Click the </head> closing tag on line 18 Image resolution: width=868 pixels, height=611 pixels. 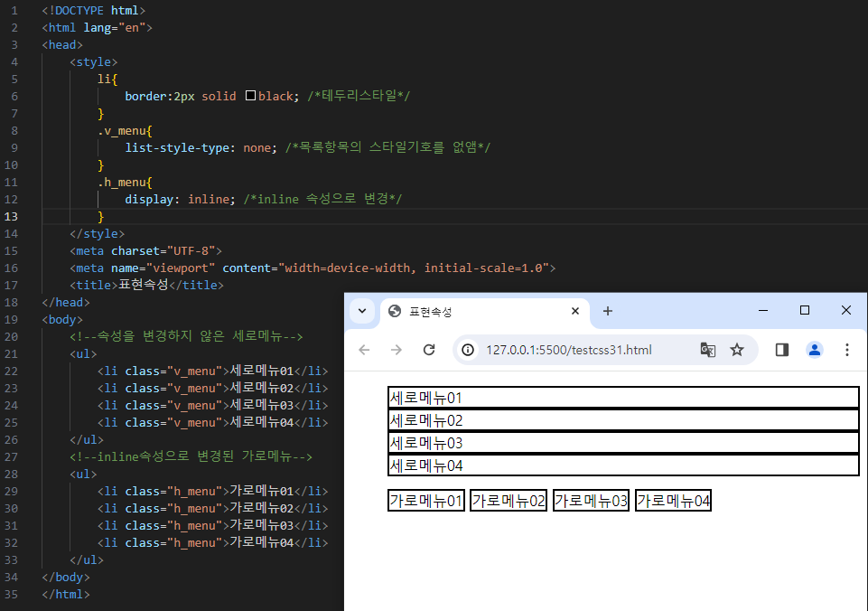click(x=65, y=303)
